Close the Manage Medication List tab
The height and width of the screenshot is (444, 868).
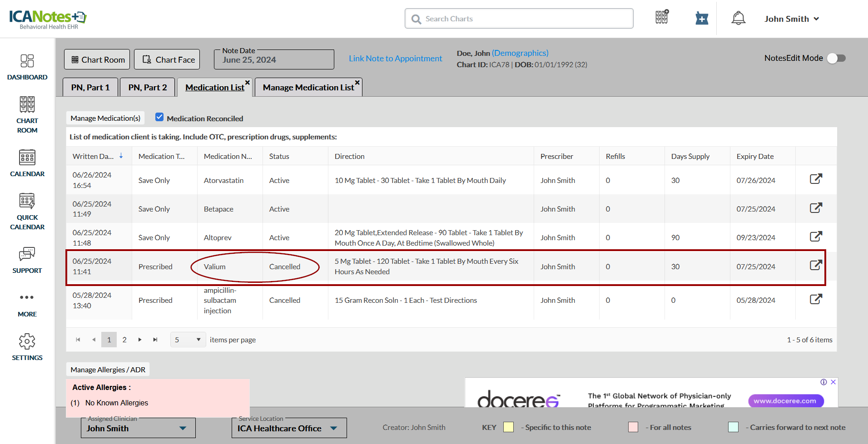(357, 82)
